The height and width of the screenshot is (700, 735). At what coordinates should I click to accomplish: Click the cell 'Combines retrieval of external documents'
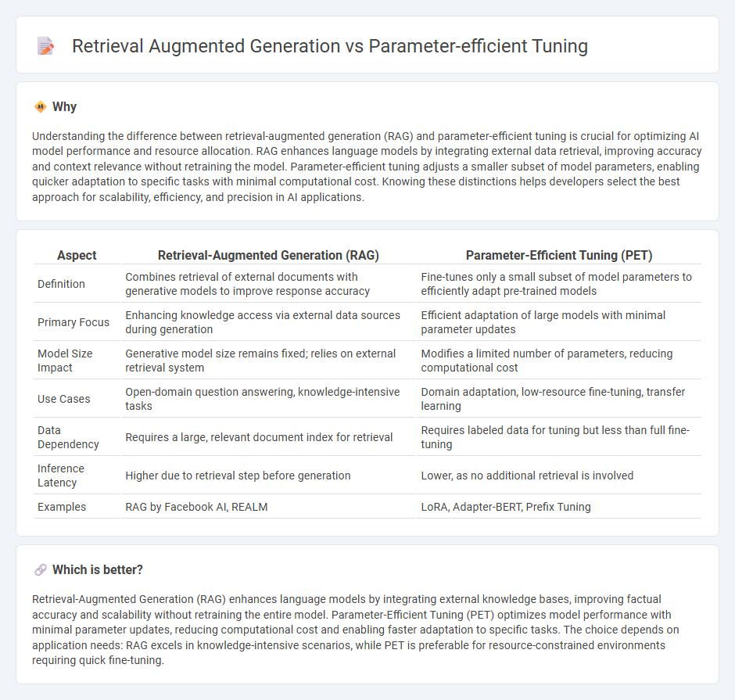coord(268,284)
